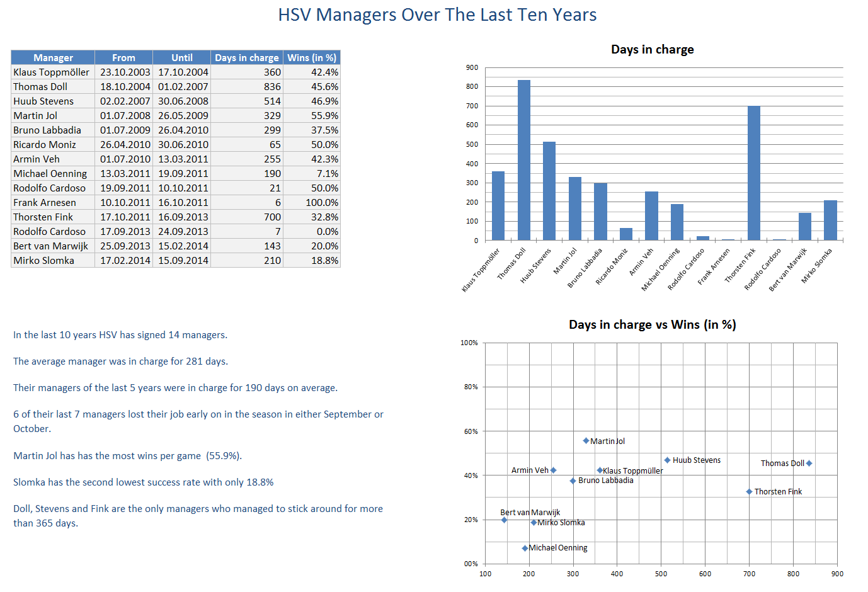This screenshot has width=868, height=592.
Task: Select the 'Days in charge' column header
Action: click(x=247, y=57)
